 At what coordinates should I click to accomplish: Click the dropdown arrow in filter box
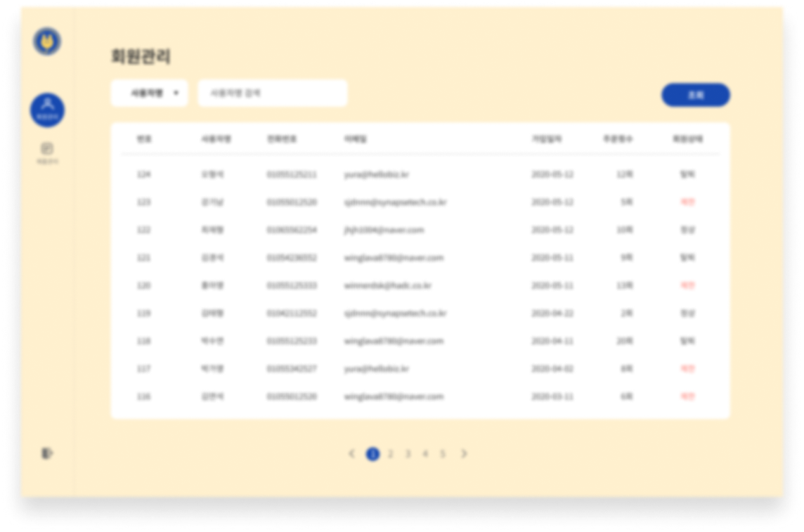click(176, 93)
